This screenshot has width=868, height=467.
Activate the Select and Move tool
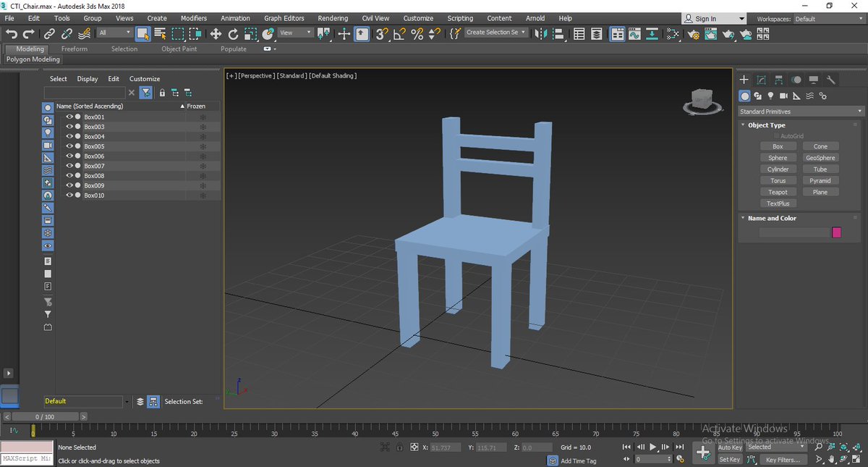pos(216,33)
